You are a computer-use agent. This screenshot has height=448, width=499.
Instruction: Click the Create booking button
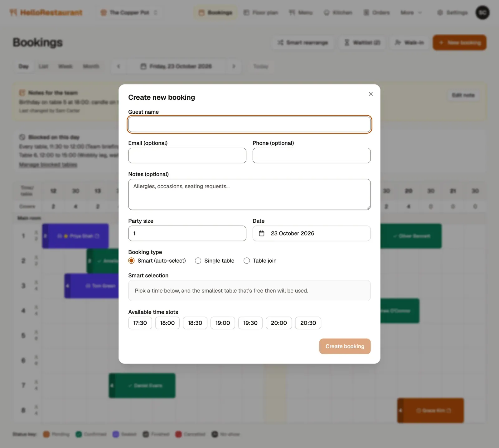[x=345, y=346]
